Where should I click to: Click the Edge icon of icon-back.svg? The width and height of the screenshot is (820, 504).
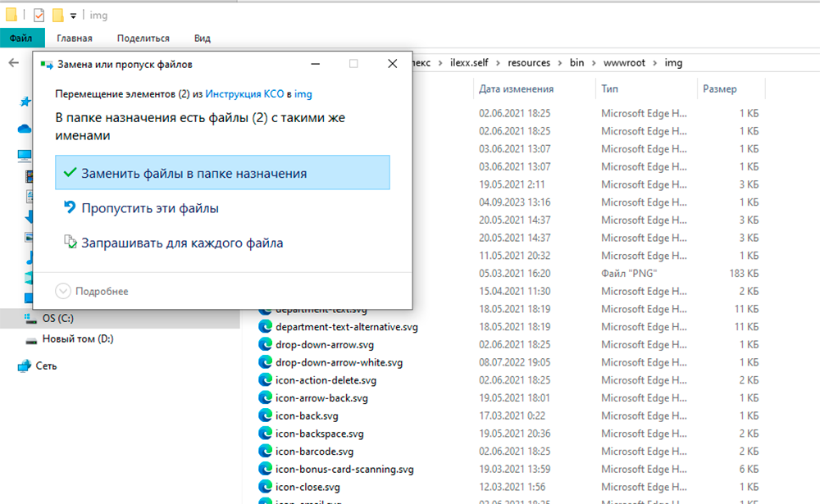[x=265, y=415]
